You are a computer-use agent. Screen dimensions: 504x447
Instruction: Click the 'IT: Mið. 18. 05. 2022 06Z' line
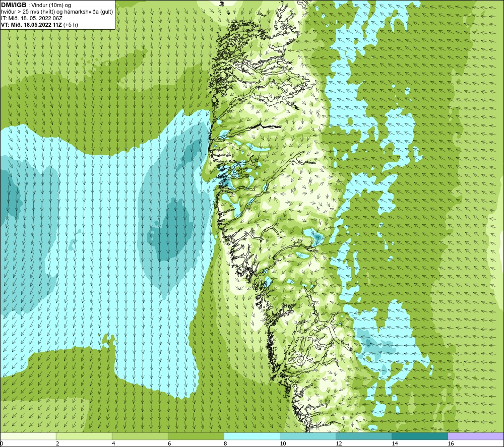(x=31, y=18)
